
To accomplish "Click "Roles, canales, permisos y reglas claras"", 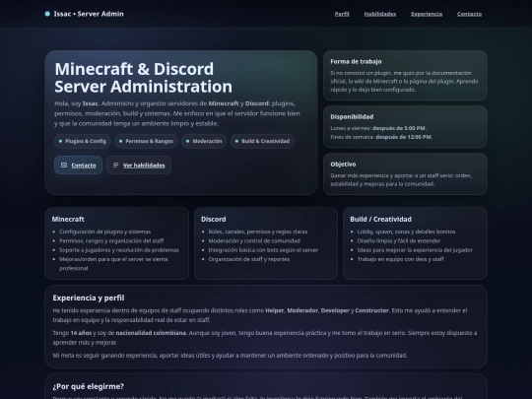I will 258,232.
